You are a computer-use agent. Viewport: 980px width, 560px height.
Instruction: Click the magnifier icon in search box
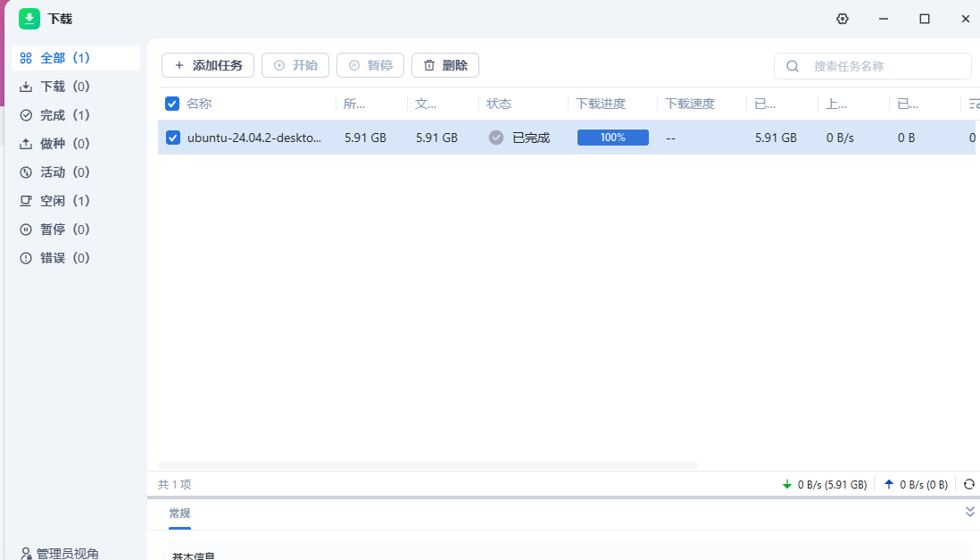click(793, 65)
